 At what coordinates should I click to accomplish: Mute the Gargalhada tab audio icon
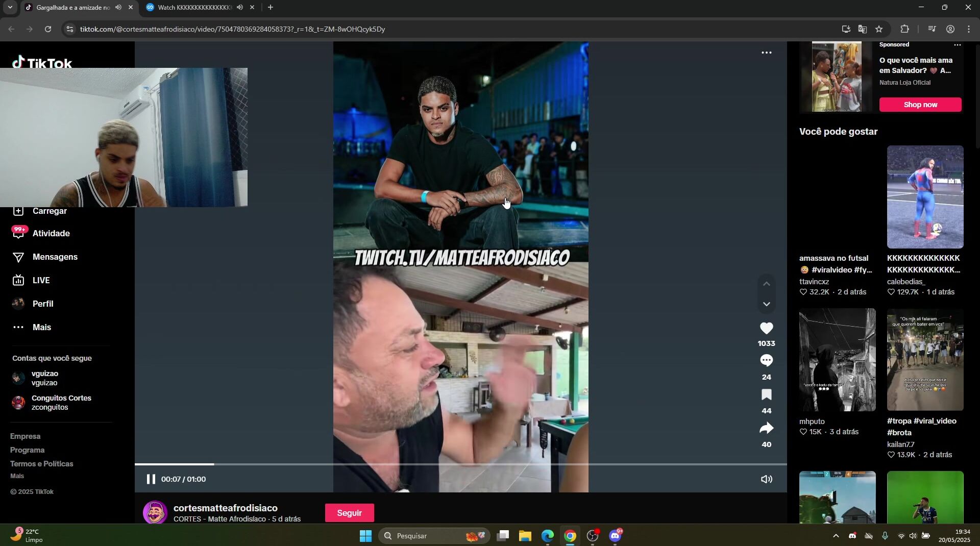(118, 7)
